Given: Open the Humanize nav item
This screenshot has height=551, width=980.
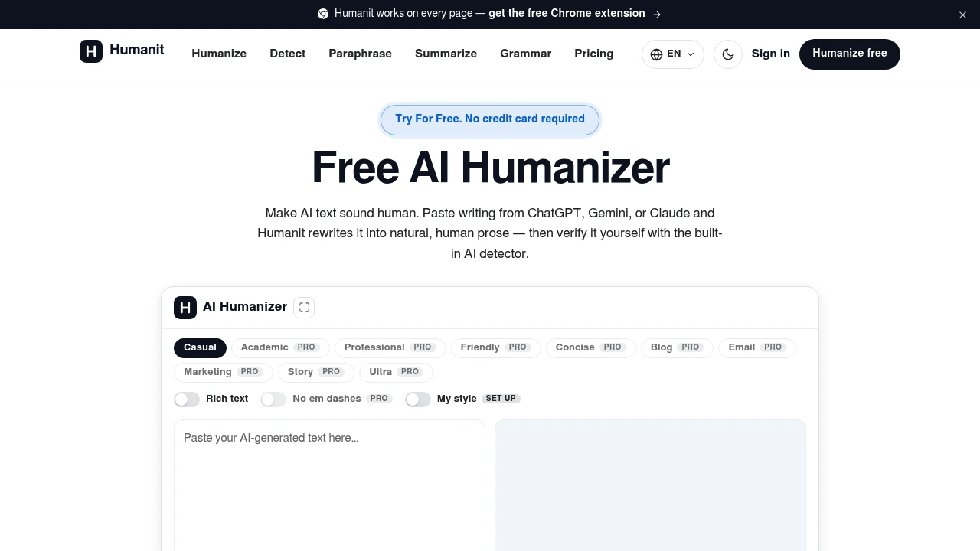Looking at the screenshot, I should click(x=219, y=54).
